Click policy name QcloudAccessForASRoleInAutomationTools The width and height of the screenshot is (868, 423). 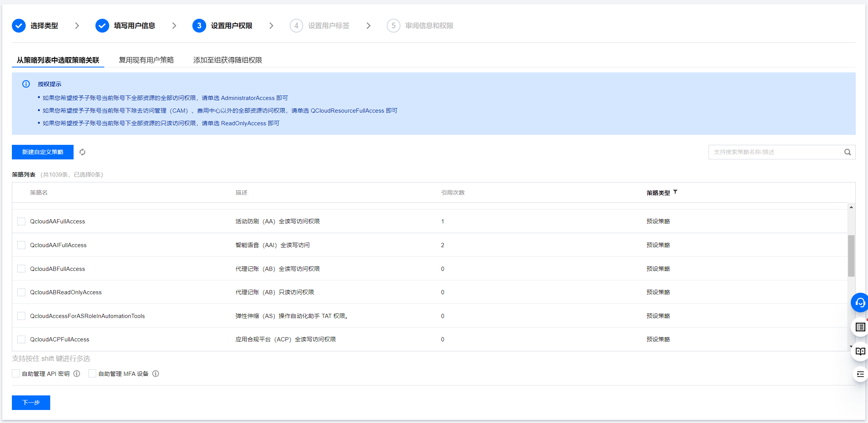coord(87,316)
